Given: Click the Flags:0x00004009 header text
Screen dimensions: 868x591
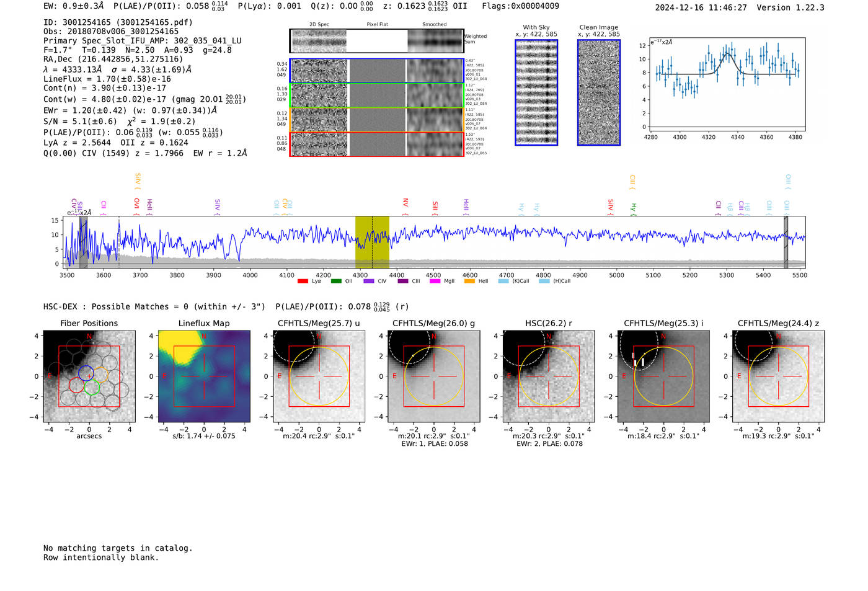Looking at the screenshot, I should (520, 6).
